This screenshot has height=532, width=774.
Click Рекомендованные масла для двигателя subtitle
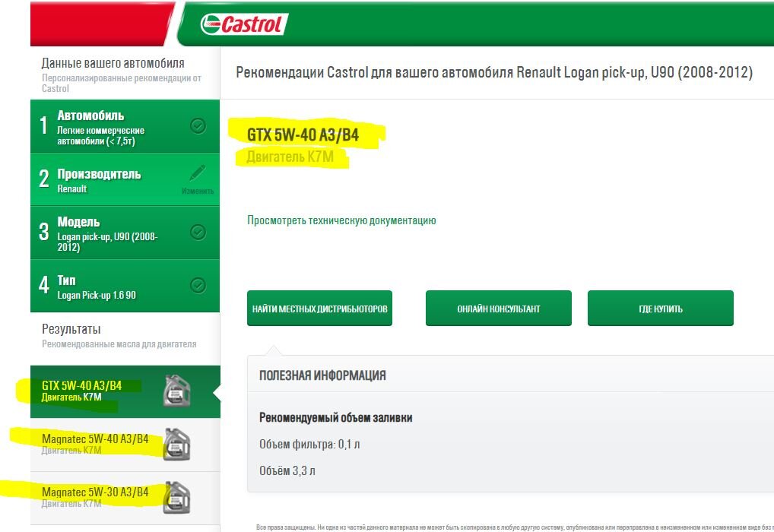[x=119, y=344]
